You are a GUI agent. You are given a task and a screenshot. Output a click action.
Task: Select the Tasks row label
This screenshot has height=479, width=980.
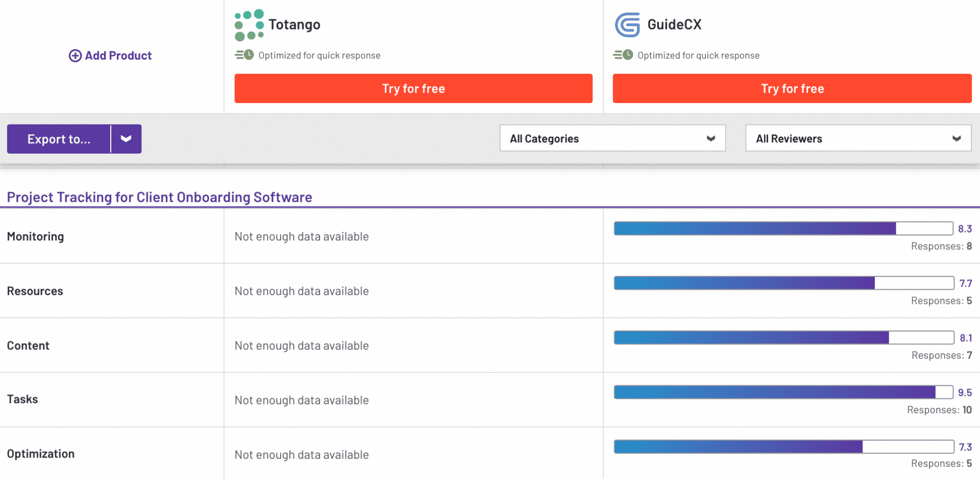tap(22, 399)
